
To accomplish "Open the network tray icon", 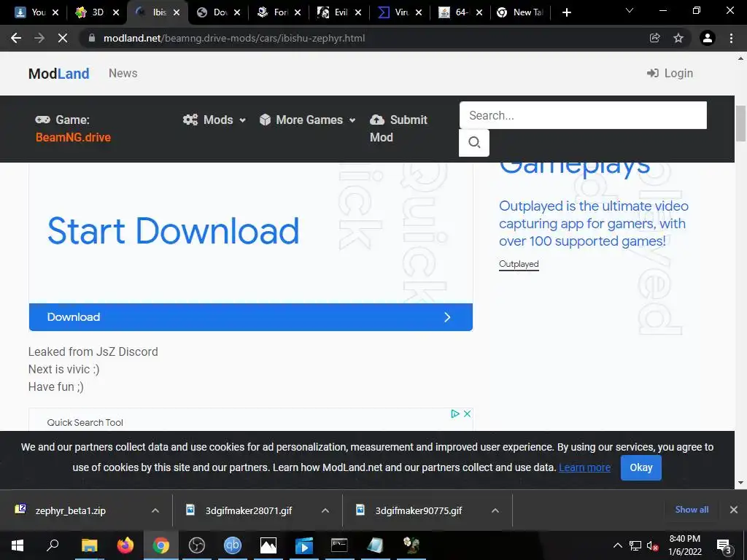I will (635, 545).
